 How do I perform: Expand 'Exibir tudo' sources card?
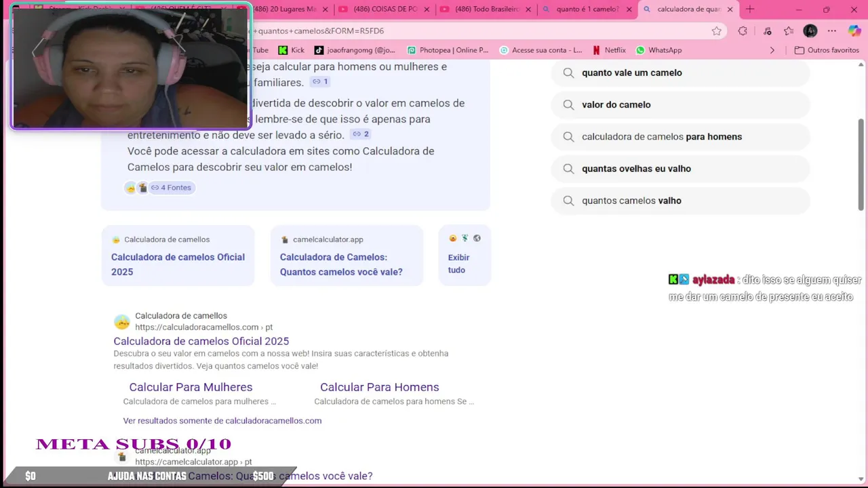(465, 256)
